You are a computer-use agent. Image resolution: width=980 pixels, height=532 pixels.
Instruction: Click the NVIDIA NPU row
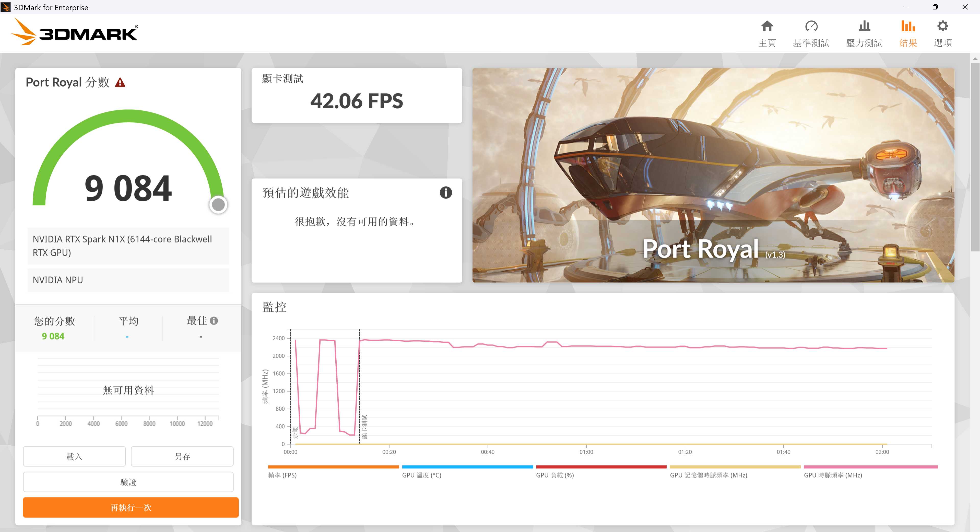(128, 280)
